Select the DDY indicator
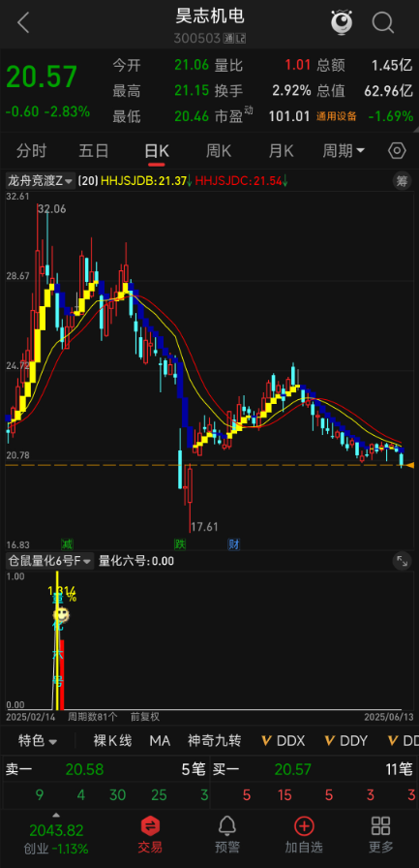The image size is (419, 868). click(x=345, y=741)
